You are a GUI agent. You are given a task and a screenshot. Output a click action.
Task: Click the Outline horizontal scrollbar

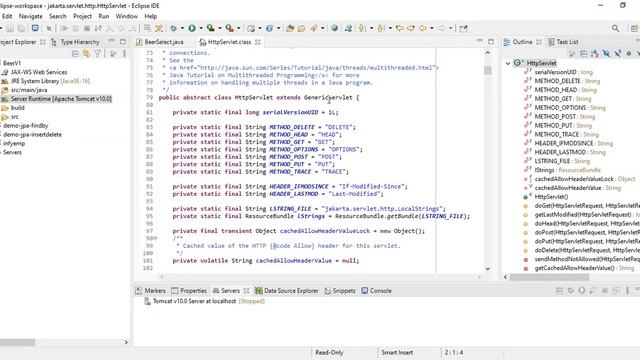(x=549, y=277)
